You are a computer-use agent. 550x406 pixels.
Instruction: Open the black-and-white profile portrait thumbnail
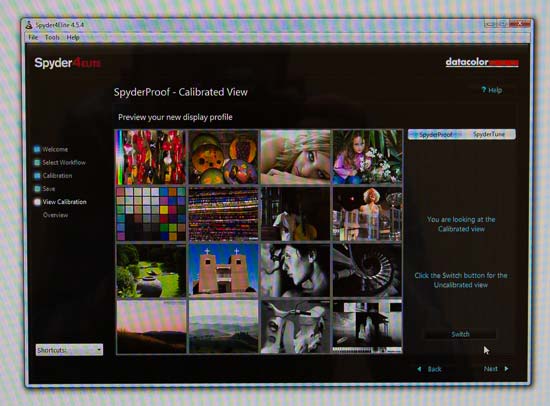[x=295, y=271]
